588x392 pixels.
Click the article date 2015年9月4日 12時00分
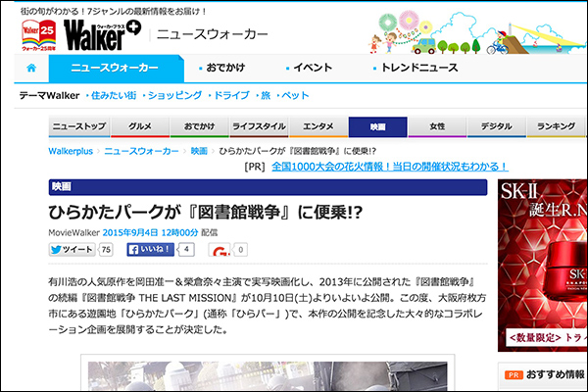150,232
